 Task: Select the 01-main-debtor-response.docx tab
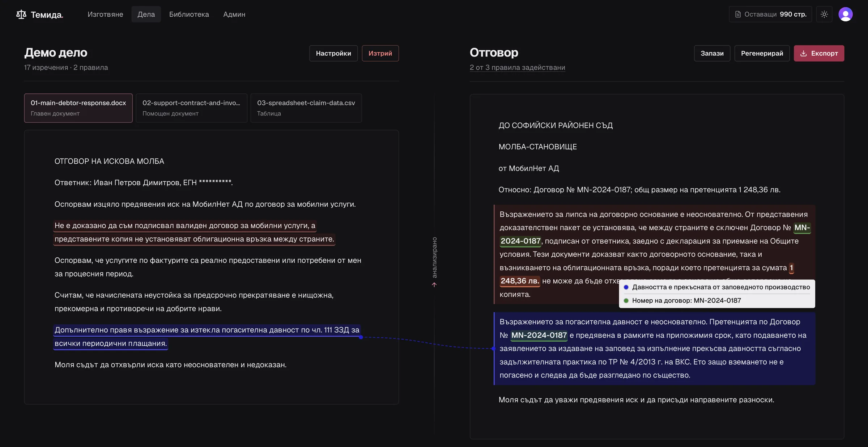click(78, 108)
